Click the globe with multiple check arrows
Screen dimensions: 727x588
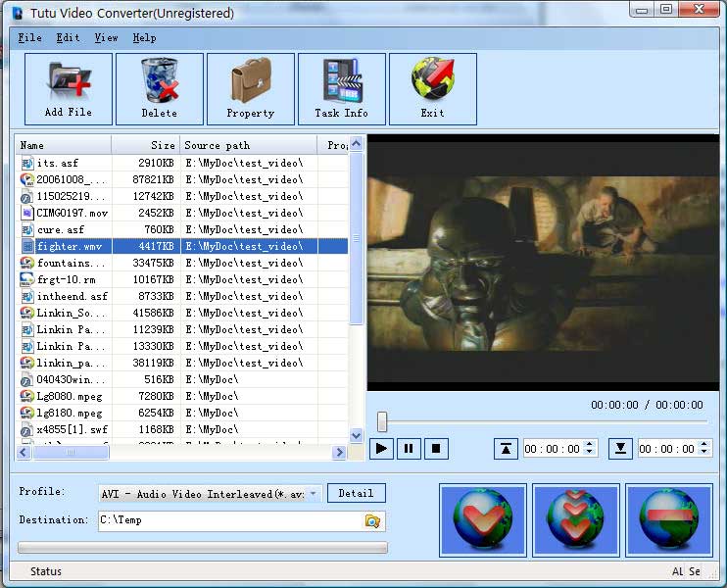pyautogui.click(x=576, y=519)
